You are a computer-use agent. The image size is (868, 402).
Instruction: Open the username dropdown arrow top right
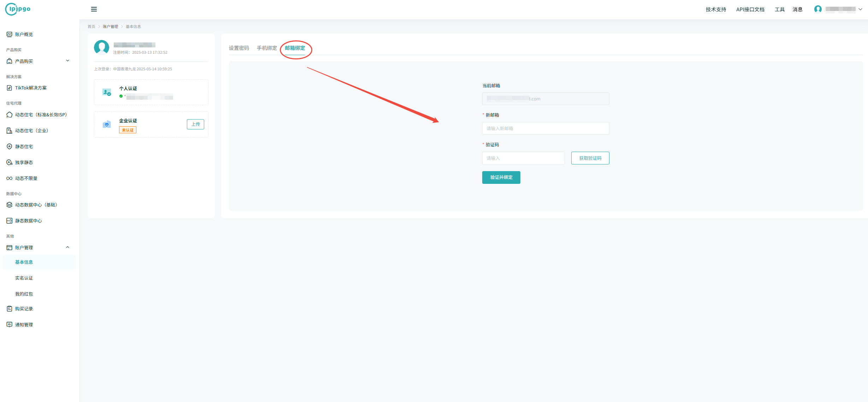(x=860, y=9)
